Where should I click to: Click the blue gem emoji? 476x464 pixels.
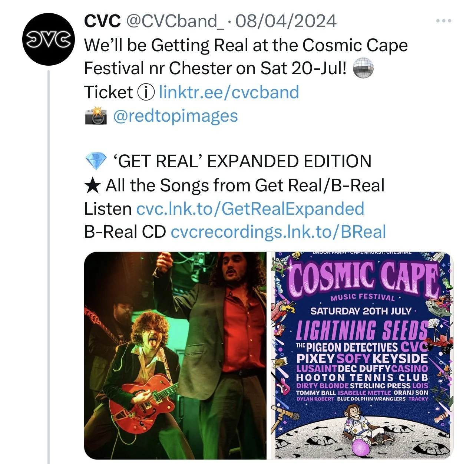(x=96, y=161)
